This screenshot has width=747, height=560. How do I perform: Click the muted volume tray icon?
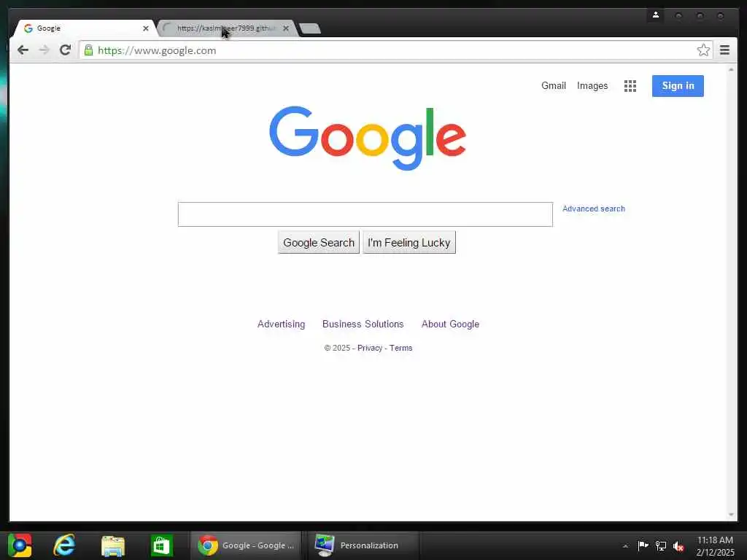[x=678, y=546]
